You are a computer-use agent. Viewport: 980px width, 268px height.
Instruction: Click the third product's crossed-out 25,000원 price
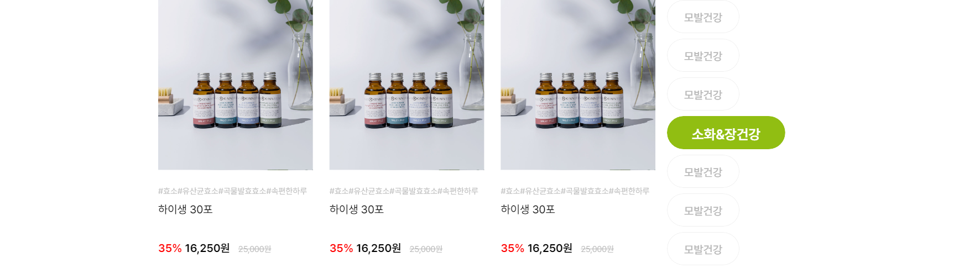[x=597, y=249]
